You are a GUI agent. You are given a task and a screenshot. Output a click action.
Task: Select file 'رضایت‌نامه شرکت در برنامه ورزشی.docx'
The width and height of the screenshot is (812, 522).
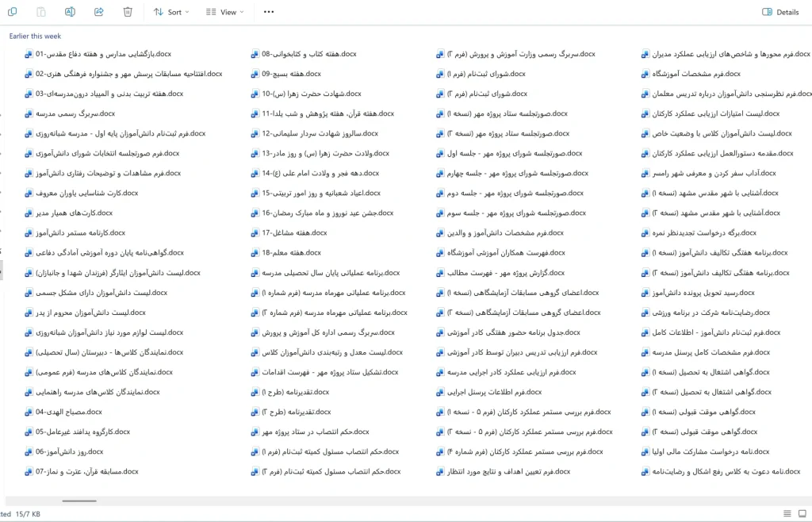pos(705,313)
